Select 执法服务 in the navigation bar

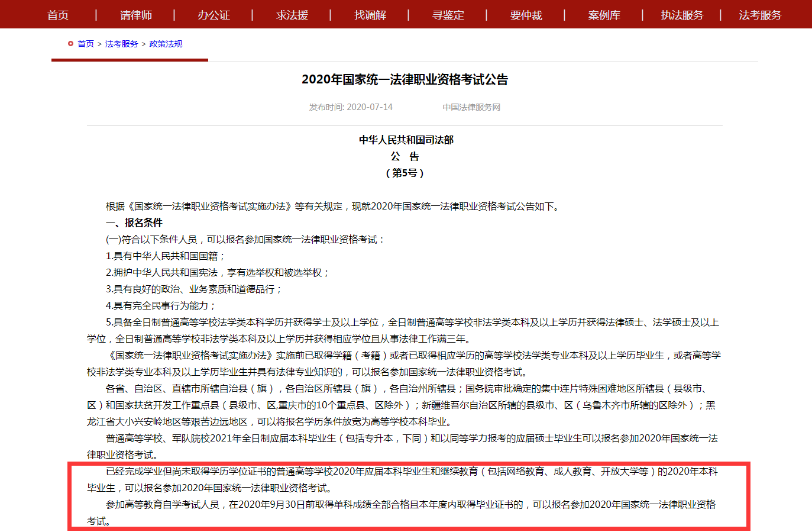pos(682,15)
